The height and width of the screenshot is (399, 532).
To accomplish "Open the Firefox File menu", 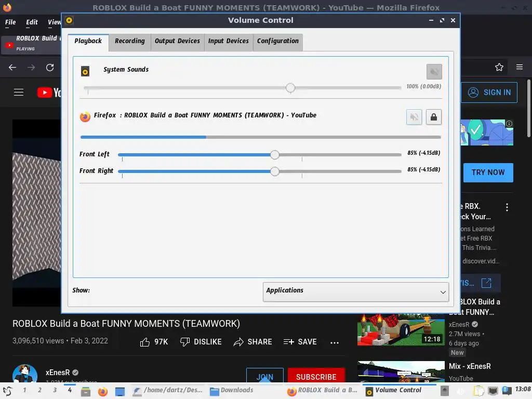I will [x=10, y=22].
